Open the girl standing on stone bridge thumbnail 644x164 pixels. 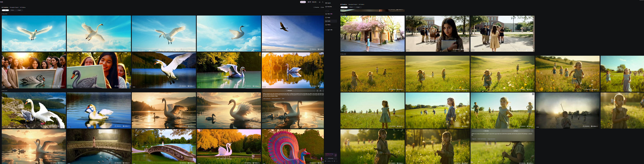point(99,147)
